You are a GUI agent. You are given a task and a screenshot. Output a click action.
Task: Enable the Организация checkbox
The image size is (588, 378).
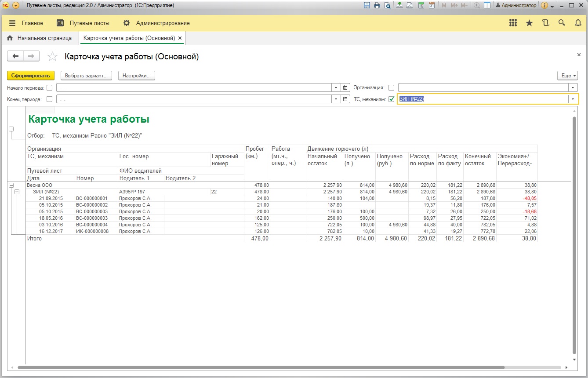point(392,87)
